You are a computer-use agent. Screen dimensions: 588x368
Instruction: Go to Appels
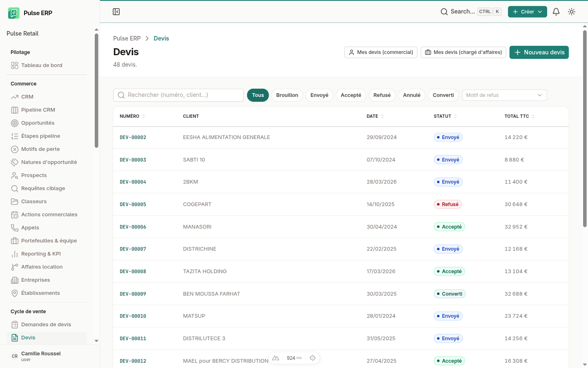click(47, 228)
